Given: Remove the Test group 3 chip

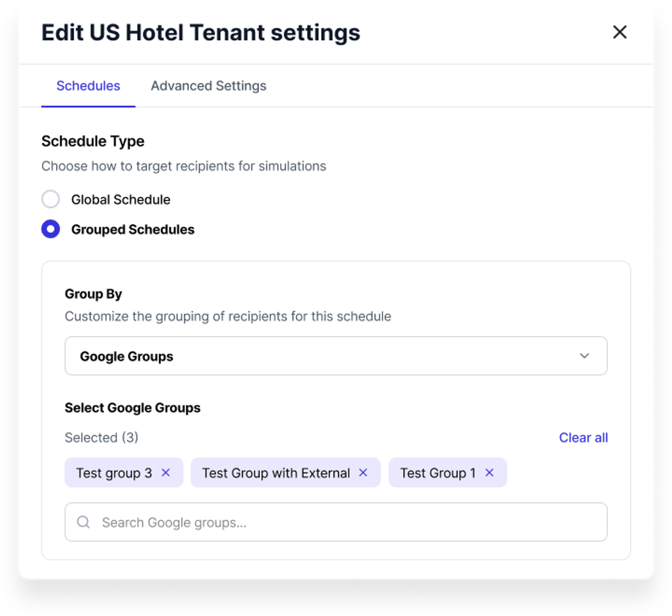Looking at the screenshot, I should pos(166,472).
